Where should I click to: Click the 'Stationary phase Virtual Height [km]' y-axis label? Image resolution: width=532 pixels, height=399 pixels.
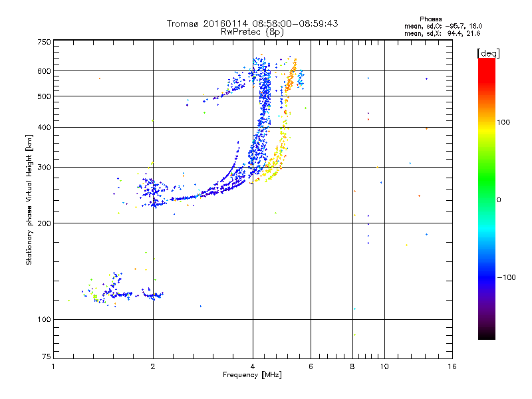click(29, 199)
